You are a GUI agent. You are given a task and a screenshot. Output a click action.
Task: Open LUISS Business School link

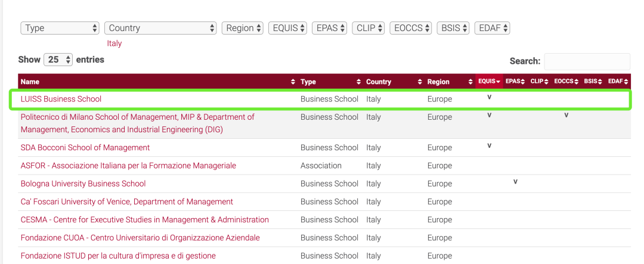[61, 99]
